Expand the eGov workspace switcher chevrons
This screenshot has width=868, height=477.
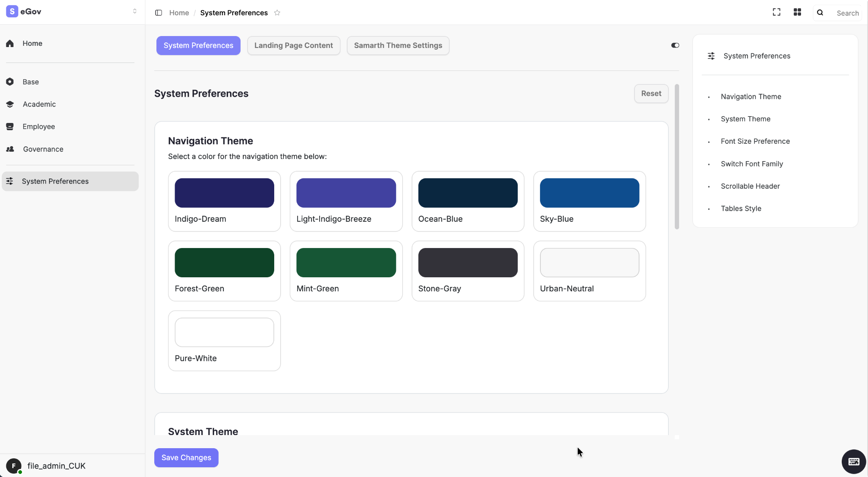(135, 11)
